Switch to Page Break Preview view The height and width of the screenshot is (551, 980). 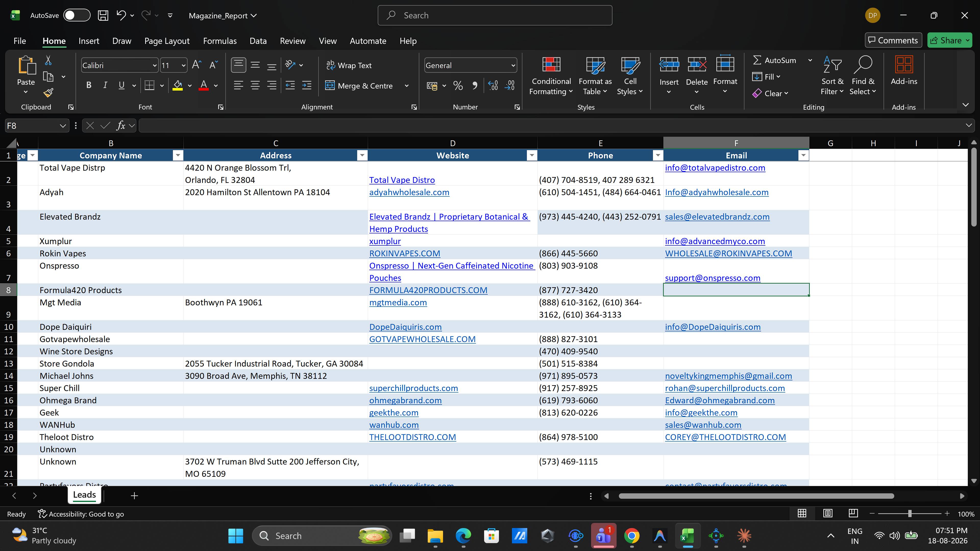click(853, 513)
